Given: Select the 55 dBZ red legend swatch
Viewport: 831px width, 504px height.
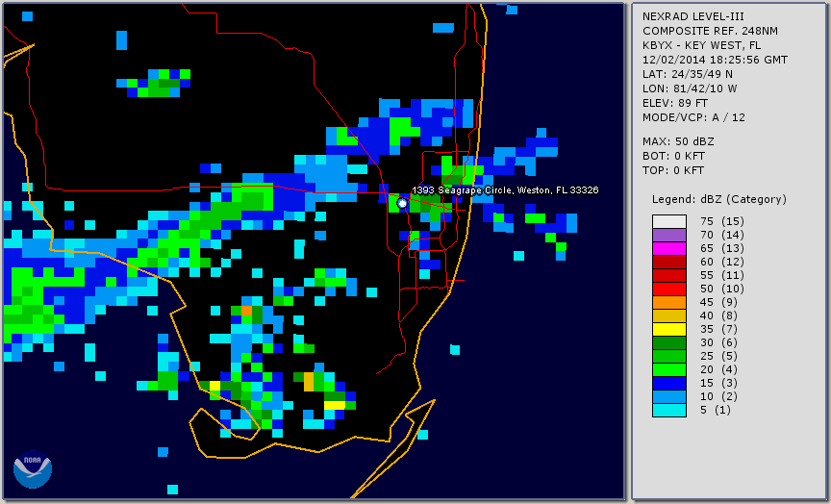Looking at the screenshot, I should point(668,275).
